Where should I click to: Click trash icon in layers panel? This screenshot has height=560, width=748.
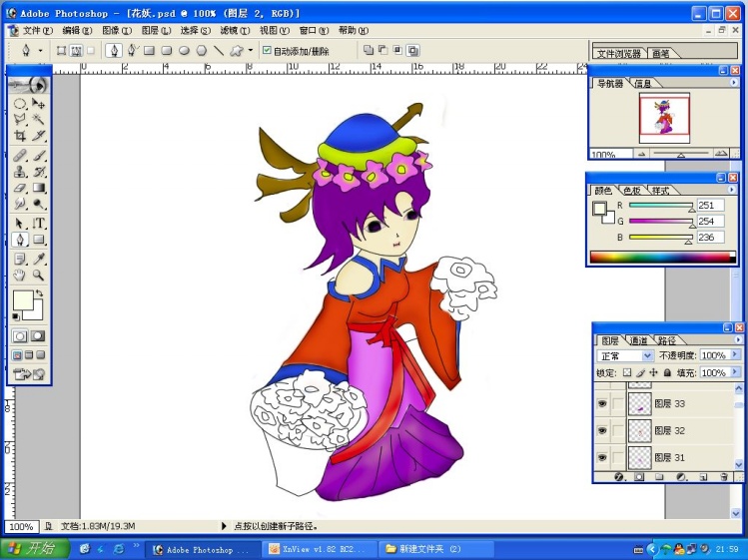[724, 476]
